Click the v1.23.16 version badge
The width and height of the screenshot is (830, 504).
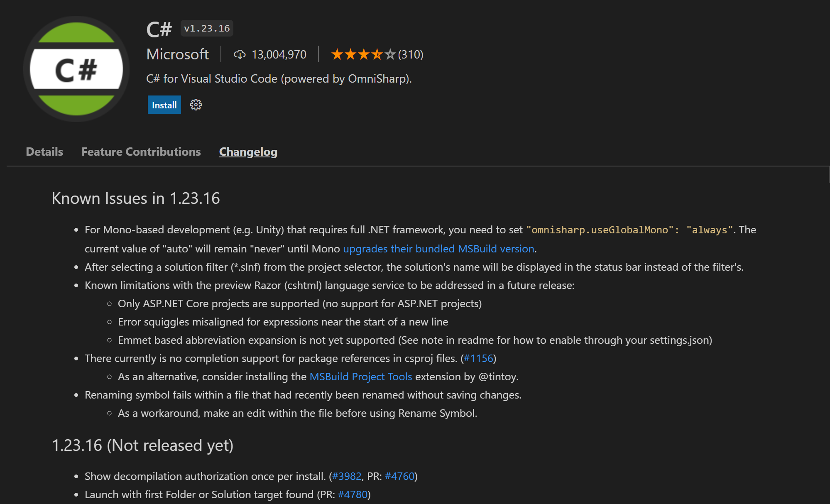pos(207,28)
